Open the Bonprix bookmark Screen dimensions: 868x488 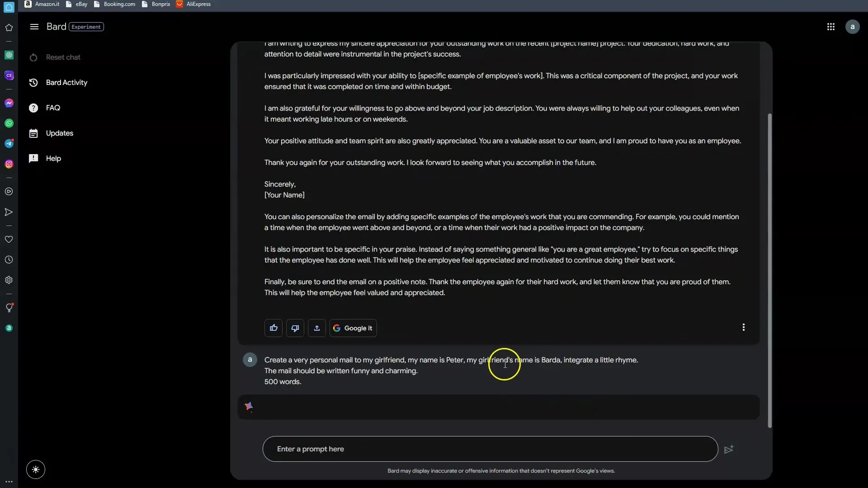coord(156,4)
